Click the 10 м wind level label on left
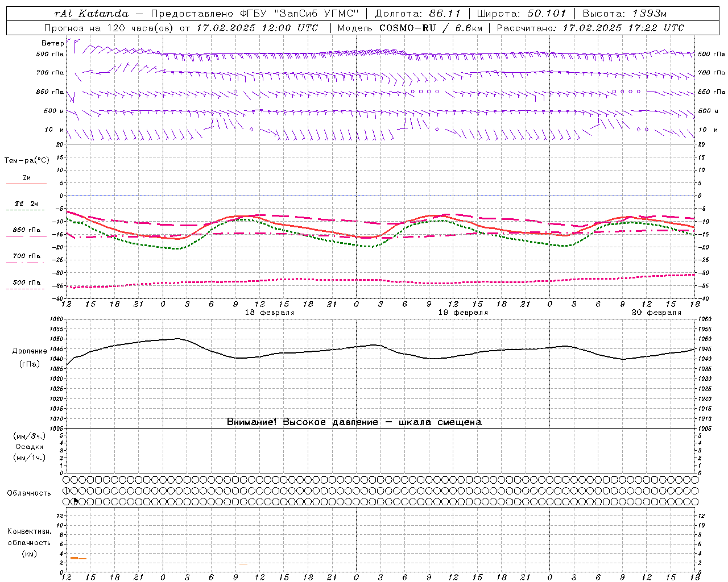This screenshot has height=582, width=728. pyautogui.click(x=55, y=130)
